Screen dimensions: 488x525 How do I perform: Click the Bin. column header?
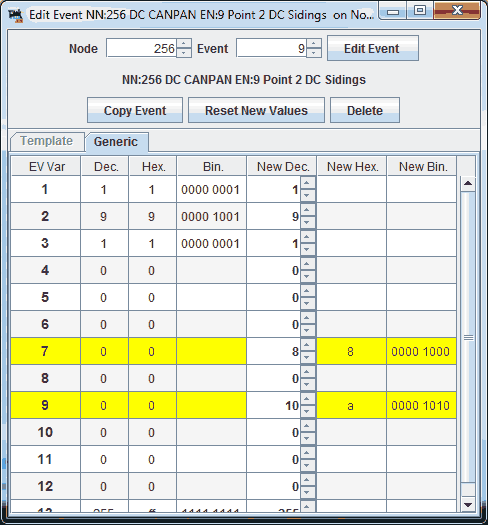(x=212, y=166)
